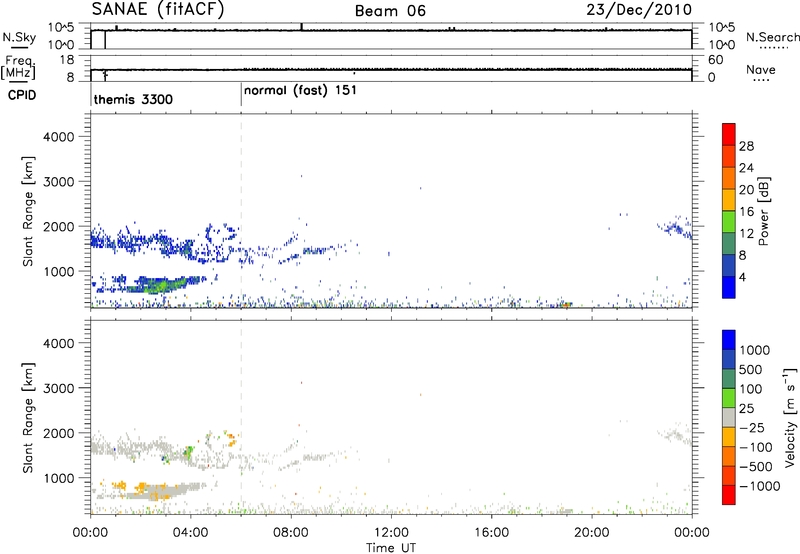Click the "N.Search" legend label
The width and height of the screenshot is (800, 554).
772,37
